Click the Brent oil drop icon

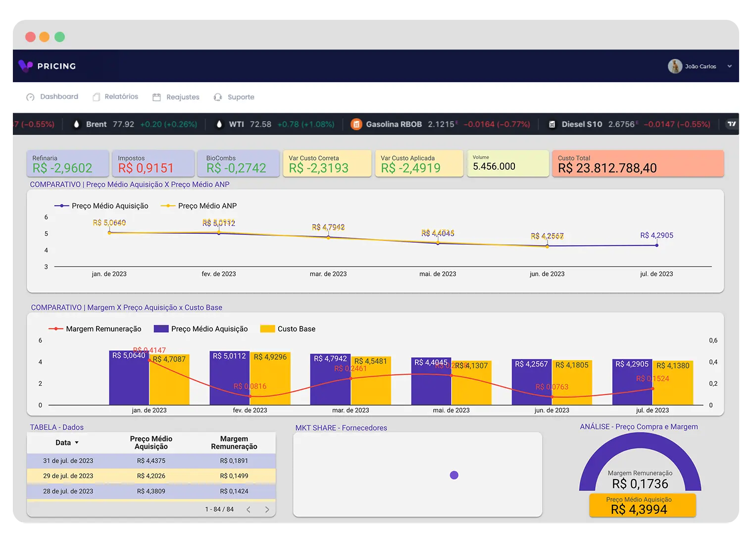tap(76, 124)
